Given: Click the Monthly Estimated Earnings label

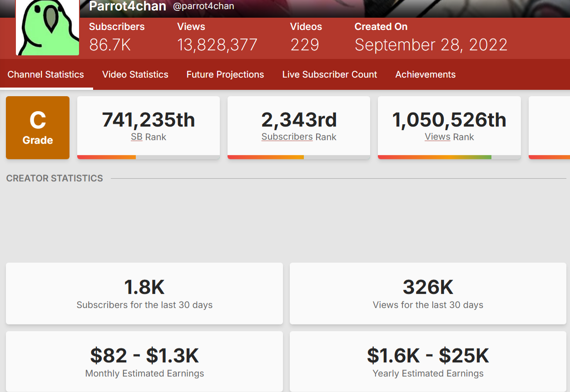Looking at the screenshot, I should click(x=144, y=373).
